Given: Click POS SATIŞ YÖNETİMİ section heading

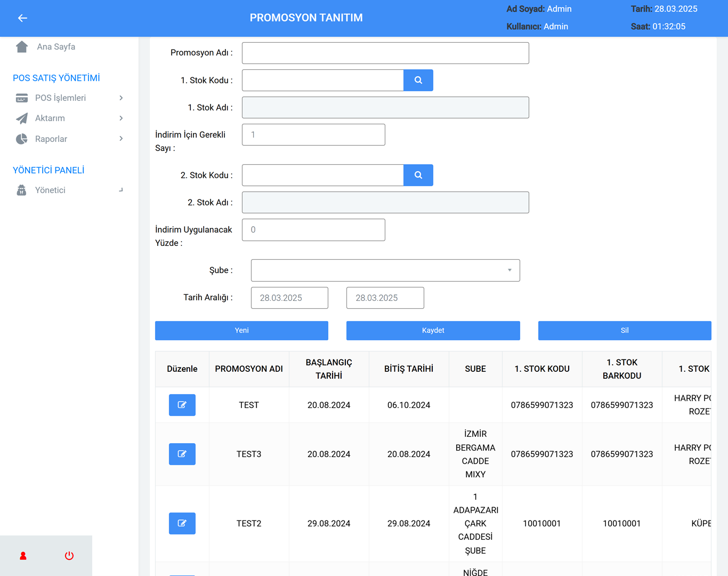Looking at the screenshot, I should click(x=56, y=78).
